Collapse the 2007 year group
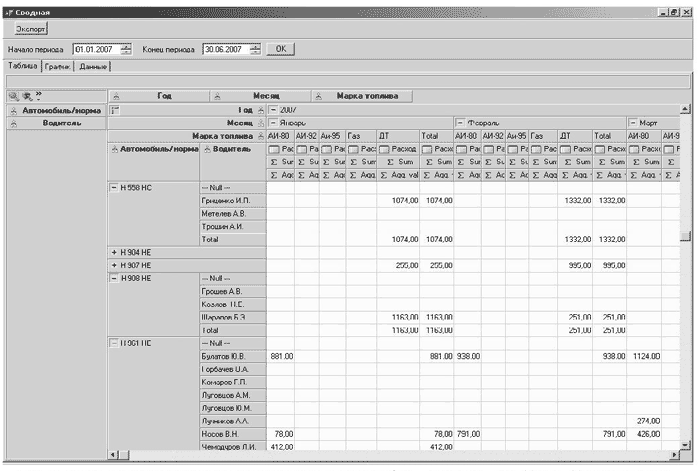Viewport: 700px width, 471px height. 273,110
